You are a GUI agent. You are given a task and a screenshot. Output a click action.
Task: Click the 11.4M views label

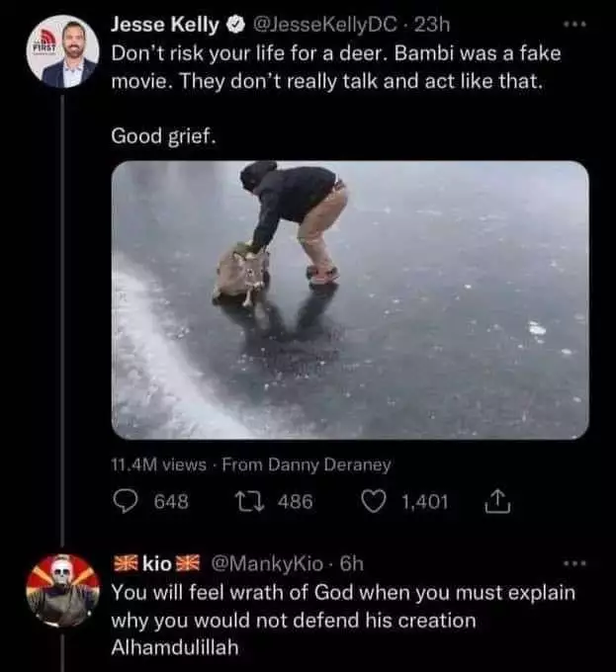coord(158,465)
